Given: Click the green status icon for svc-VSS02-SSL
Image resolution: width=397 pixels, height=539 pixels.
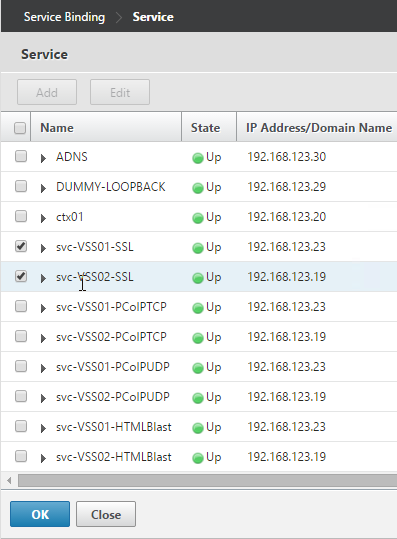Looking at the screenshot, I should tap(198, 278).
